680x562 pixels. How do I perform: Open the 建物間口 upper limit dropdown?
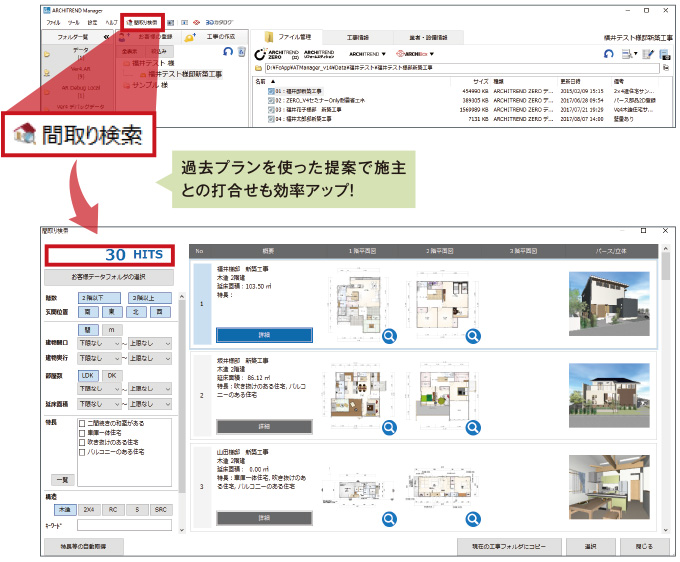coord(150,343)
